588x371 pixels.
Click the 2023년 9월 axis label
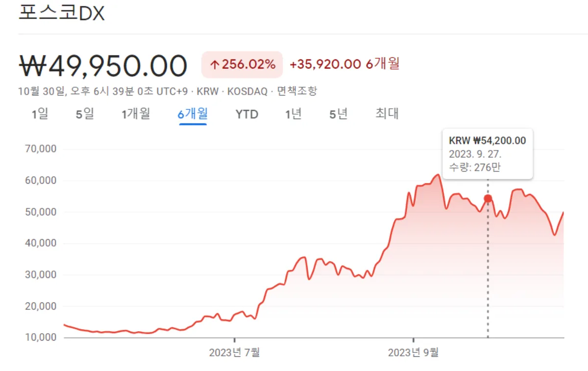click(x=414, y=352)
